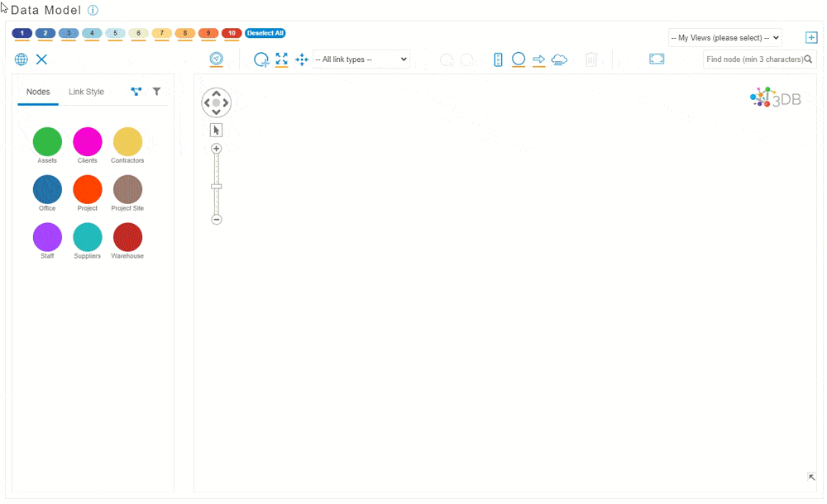827x504 pixels.
Task: Click the trash delete icon on the toolbar
Action: [591, 59]
